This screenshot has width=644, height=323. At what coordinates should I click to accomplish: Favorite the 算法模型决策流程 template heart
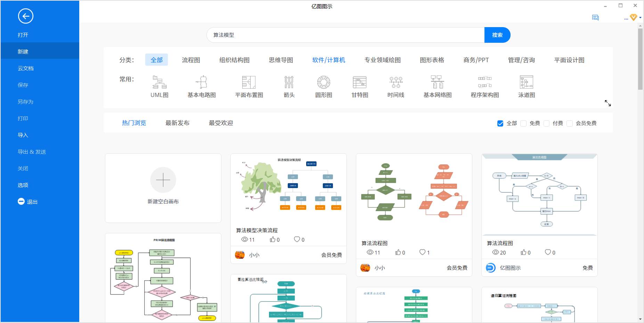tap(297, 239)
